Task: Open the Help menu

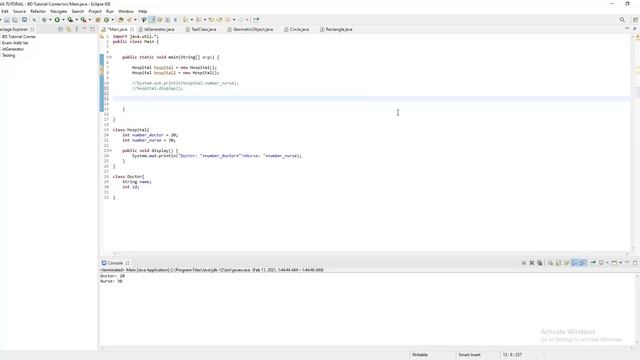Action: [142, 11]
